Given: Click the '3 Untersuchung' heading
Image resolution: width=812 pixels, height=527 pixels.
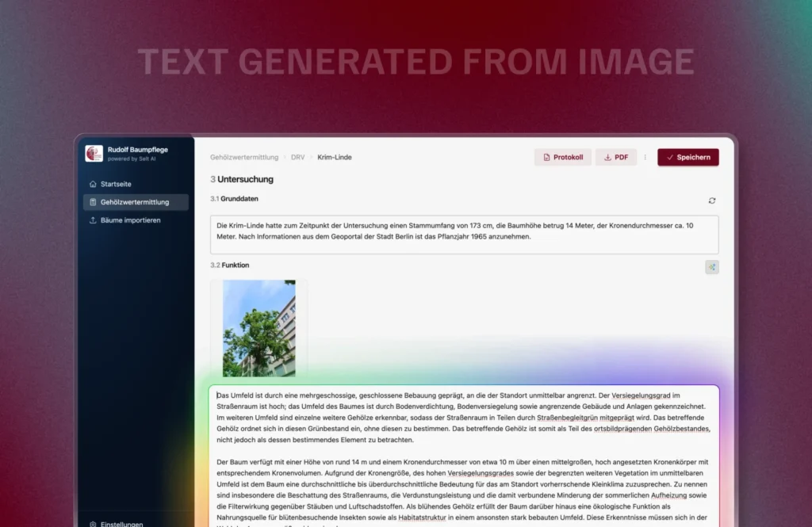Looking at the screenshot, I should click(242, 179).
